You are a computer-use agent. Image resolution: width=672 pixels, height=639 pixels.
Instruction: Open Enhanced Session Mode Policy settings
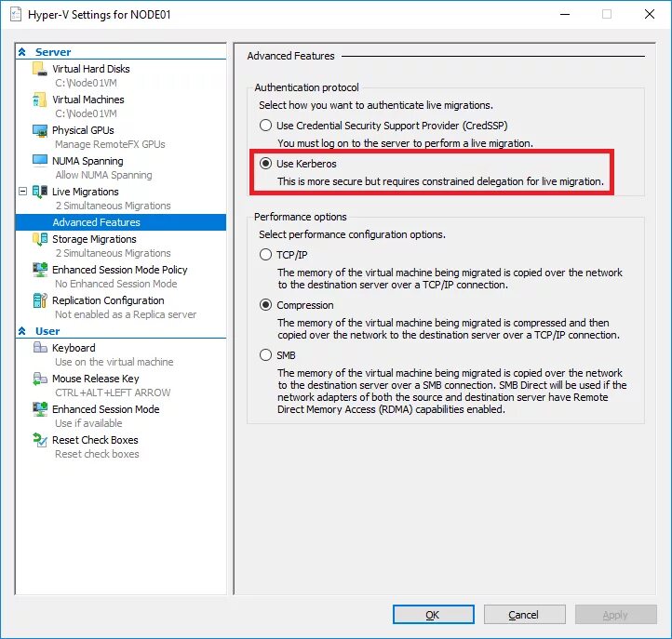click(120, 270)
